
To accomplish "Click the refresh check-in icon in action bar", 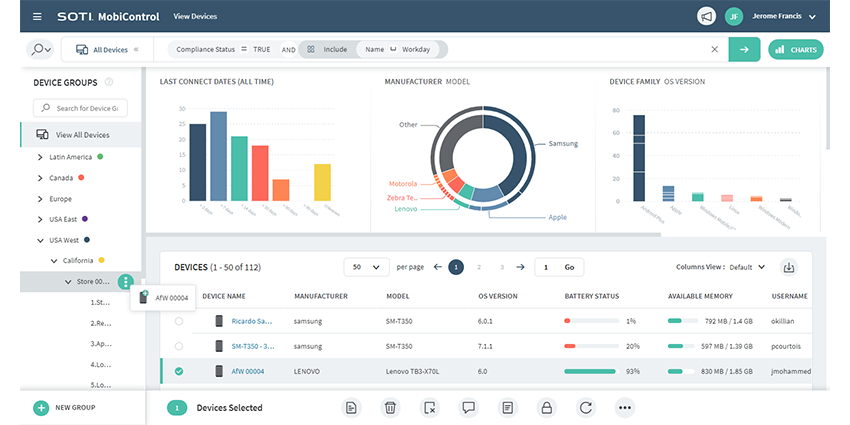I will (x=586, y=407).
